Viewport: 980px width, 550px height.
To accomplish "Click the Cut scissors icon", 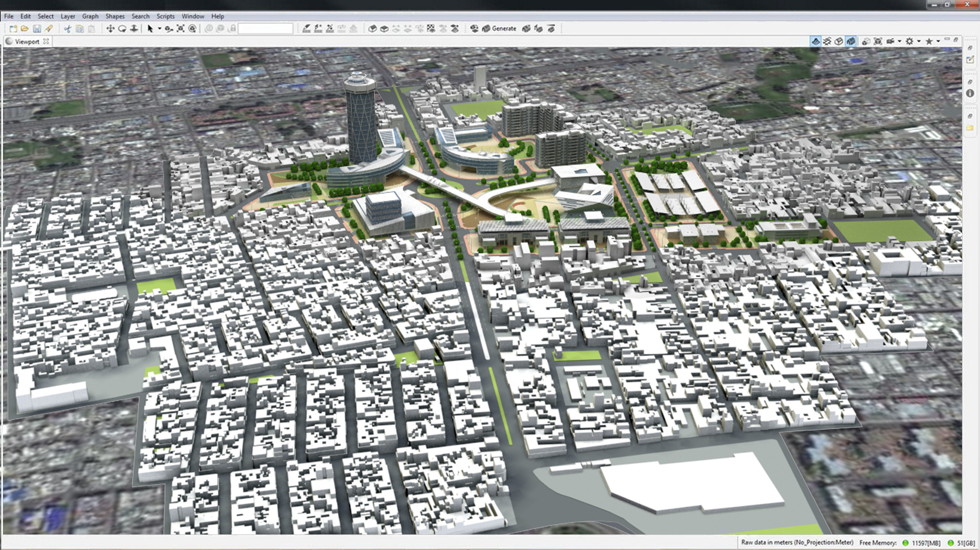I will pos(68,29).
